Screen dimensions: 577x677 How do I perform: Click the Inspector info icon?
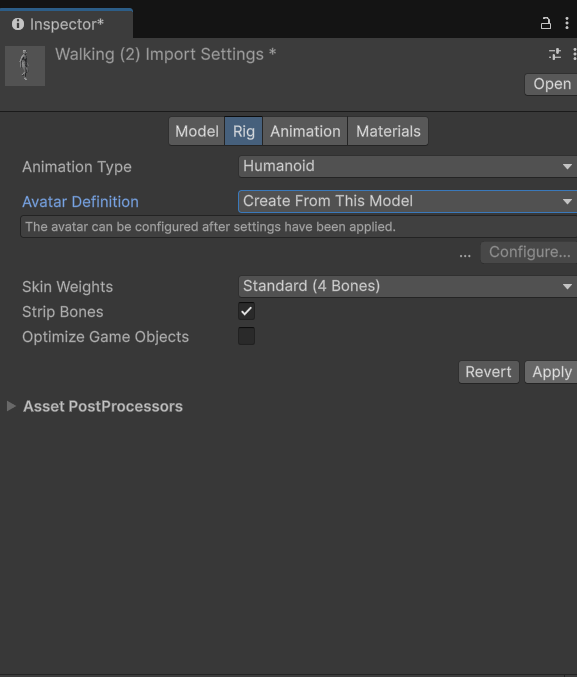click(x=18, y=24)
